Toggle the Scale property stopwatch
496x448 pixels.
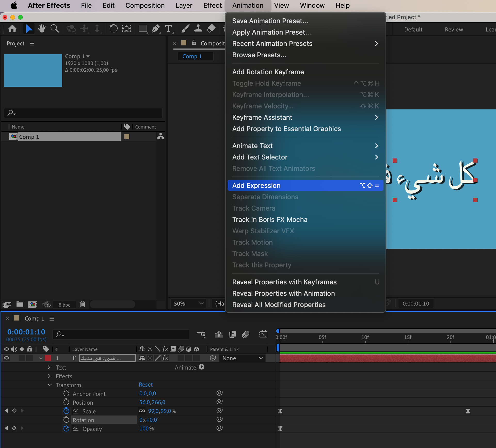tap(66, 411)
